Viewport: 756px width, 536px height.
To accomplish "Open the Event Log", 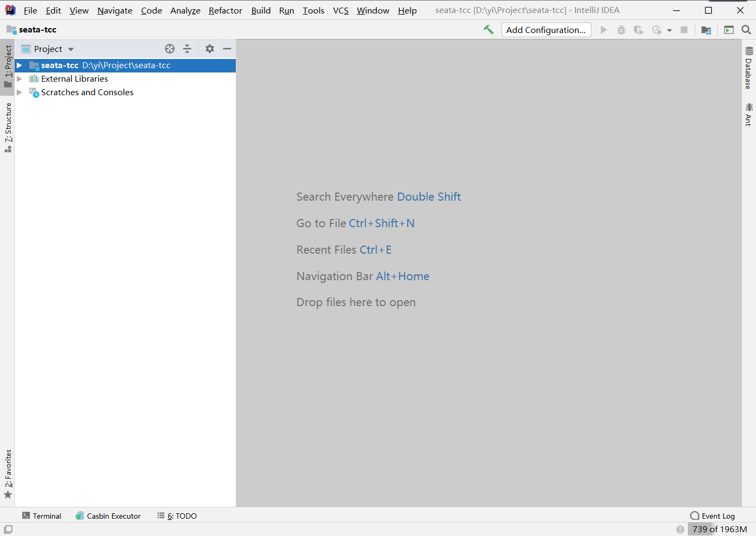I will click(713, 516).
